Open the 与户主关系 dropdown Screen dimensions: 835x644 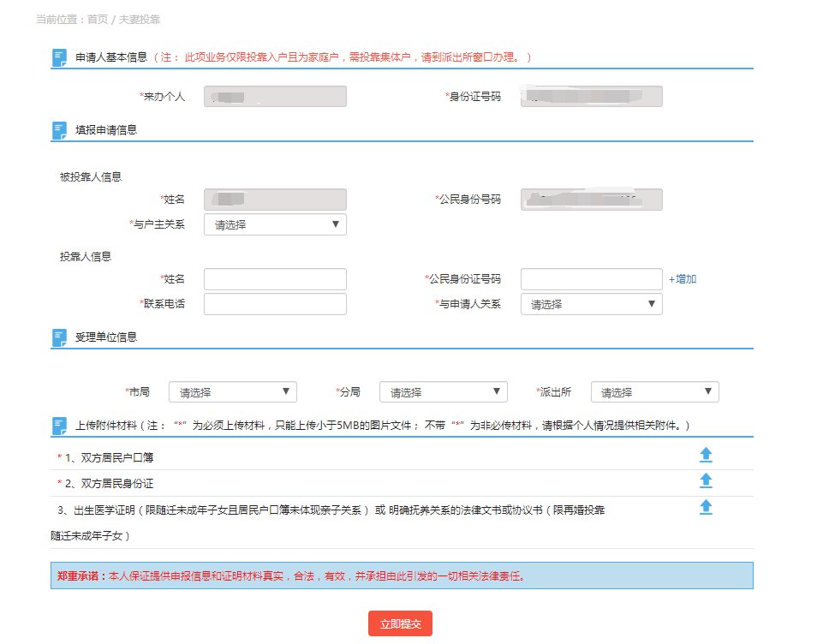[x=275, y=225]
